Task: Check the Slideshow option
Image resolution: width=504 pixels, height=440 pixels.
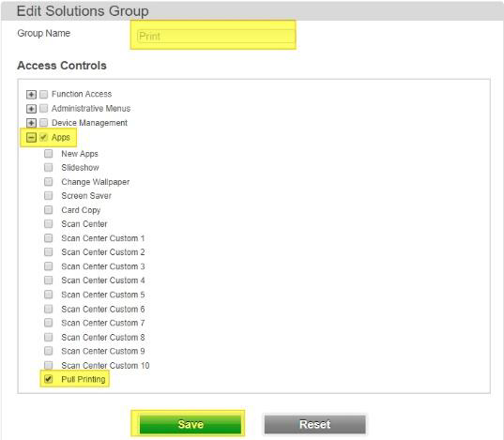Action: coord(49,167)
